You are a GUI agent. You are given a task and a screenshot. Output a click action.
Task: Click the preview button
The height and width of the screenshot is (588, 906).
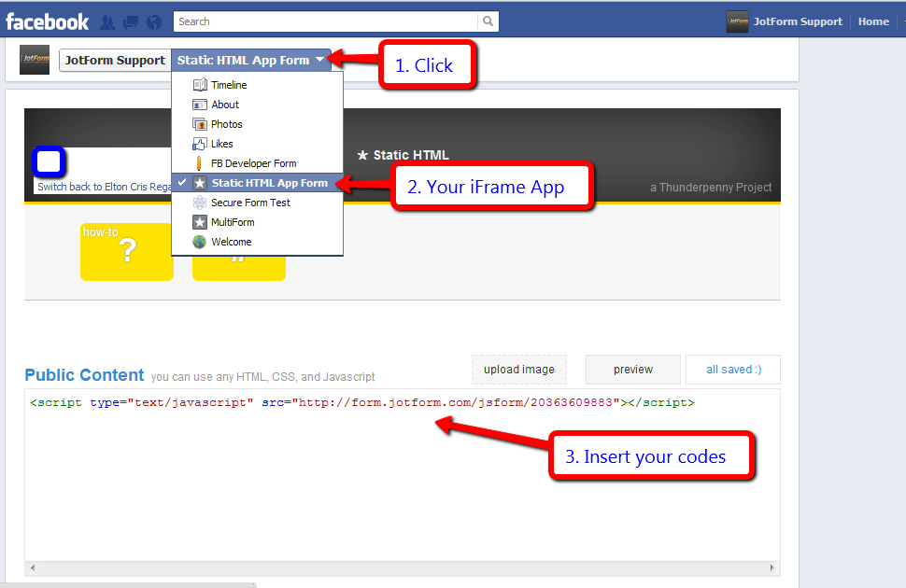632,370
